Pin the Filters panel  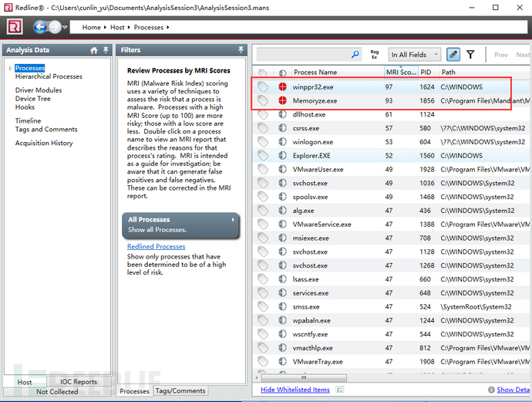241,50
